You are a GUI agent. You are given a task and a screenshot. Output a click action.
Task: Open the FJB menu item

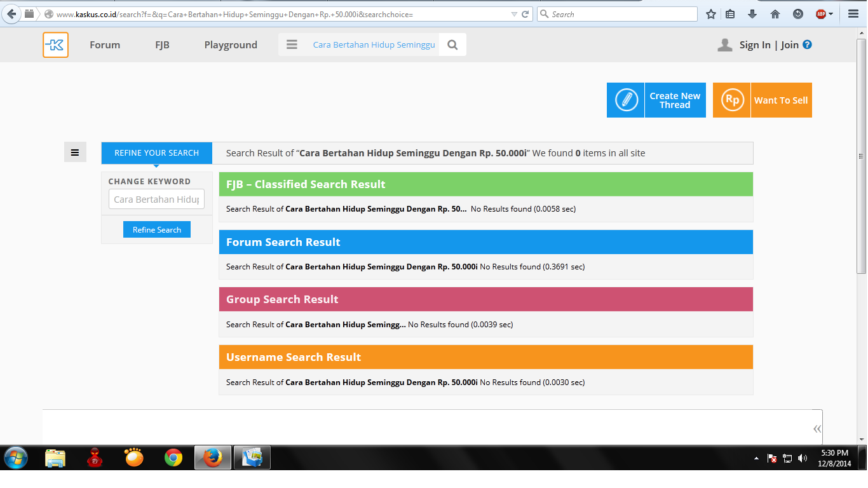pos(162,44)
